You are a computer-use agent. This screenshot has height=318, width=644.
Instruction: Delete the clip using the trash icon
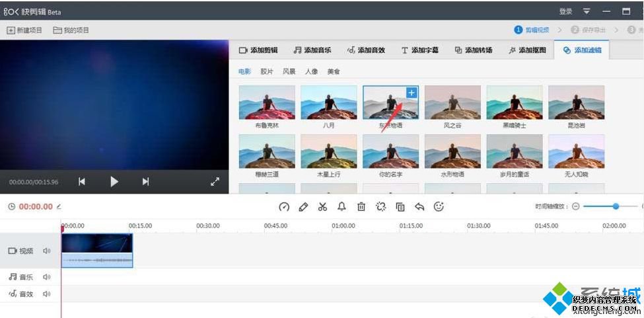click(361, 207)
